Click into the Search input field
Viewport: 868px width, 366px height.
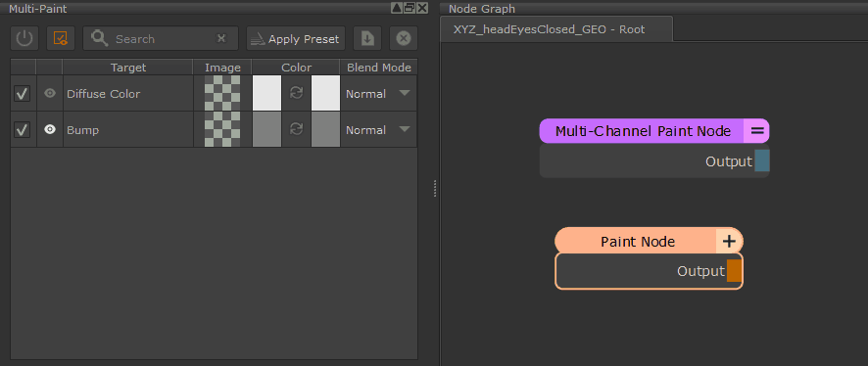(x=161, y=39)
